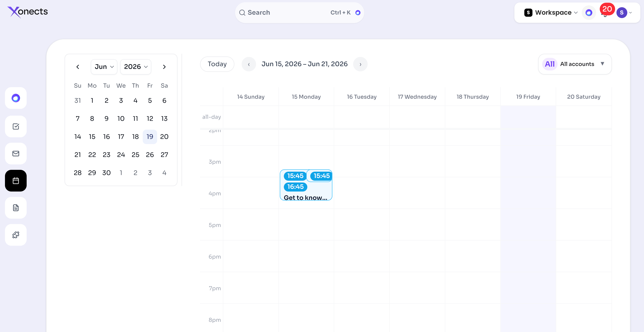Click the 16 Tuesday column header
This screenshot has width=644, height=332.
click(362, 97)
